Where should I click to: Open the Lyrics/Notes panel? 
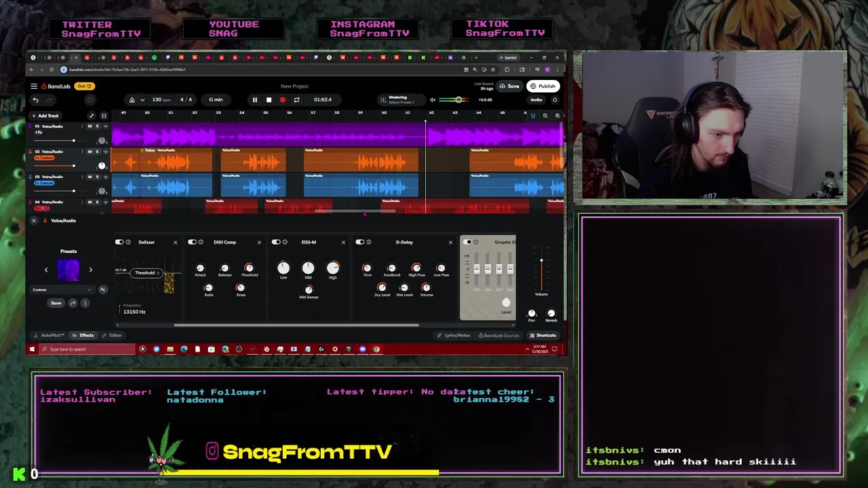tap(454, 335)
